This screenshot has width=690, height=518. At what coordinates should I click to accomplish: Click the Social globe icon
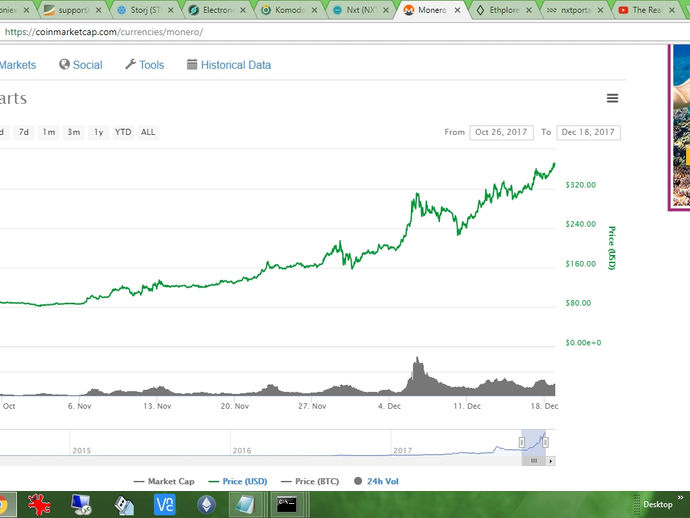click(x=64, y=64)
